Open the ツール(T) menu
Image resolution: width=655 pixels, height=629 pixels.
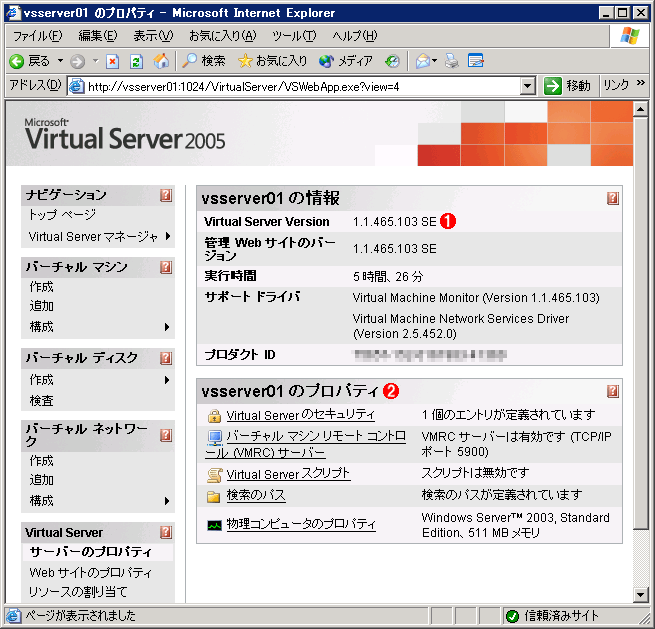tap(294, 36)
